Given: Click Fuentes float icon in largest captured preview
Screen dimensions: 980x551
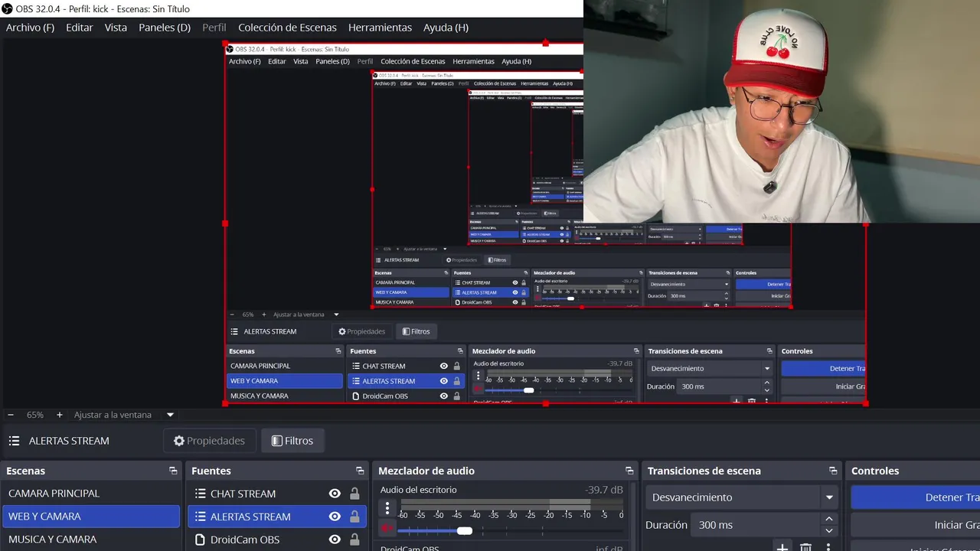Looking at the screenshot, I should [x=460, y=351].
